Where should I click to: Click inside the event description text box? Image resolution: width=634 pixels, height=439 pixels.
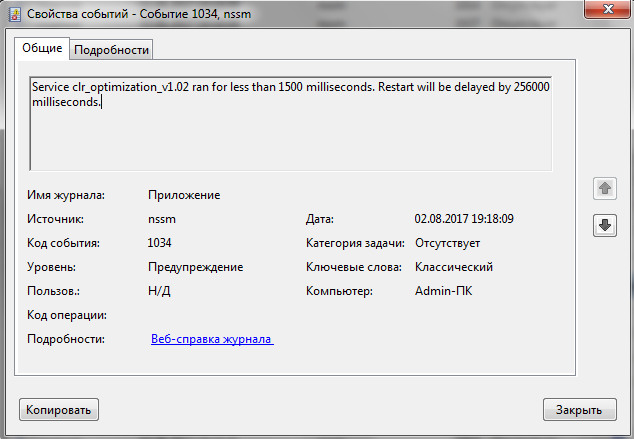coord(291,123)
